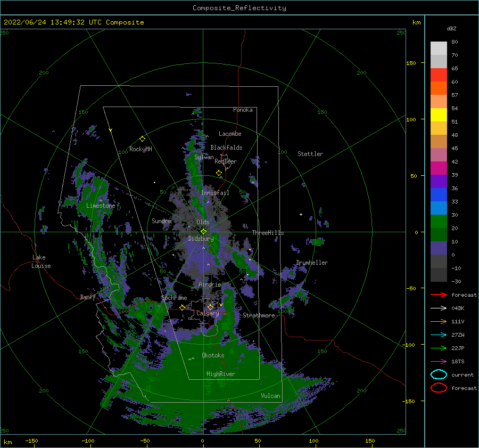Image resolution: width=479 pixels, height=448 pixels.
Task: Click the red forecast arrow in legend
Action: point(439,295)
